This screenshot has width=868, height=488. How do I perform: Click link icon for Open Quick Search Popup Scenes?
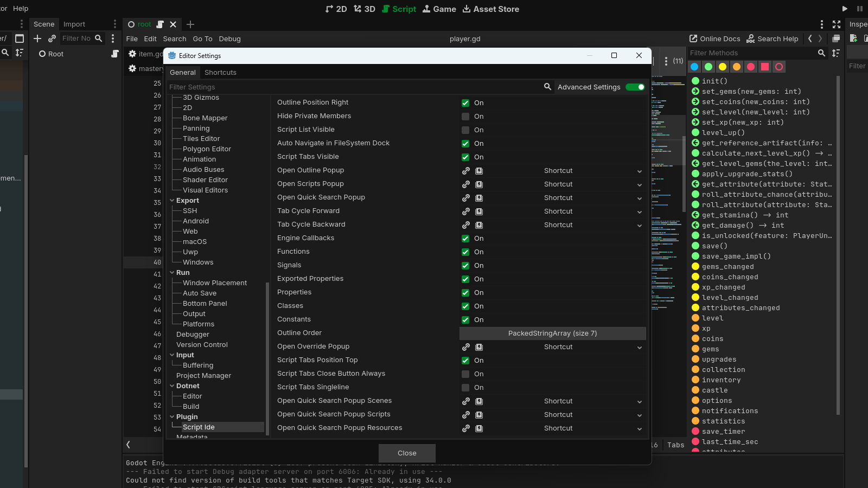tap(466, 401)
